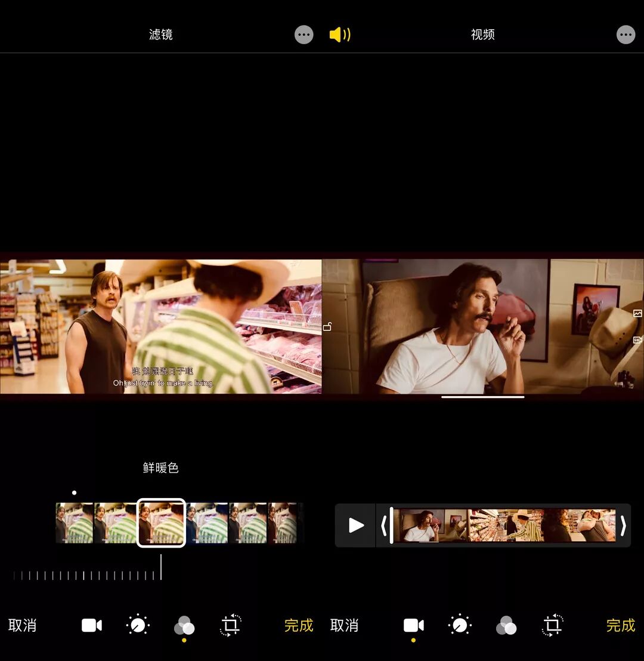
Task: Open the adjust dial tool in the left toolbar
Action: (x=138, y=625)
